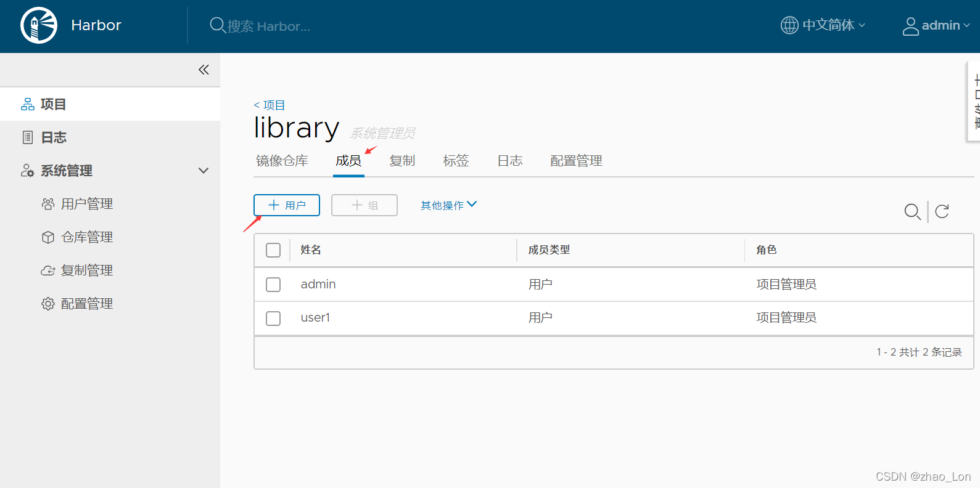Screen dimensions: 980x488
Task: Click the 搜索 Harbor search field
Action: click(x=269, y=26)
